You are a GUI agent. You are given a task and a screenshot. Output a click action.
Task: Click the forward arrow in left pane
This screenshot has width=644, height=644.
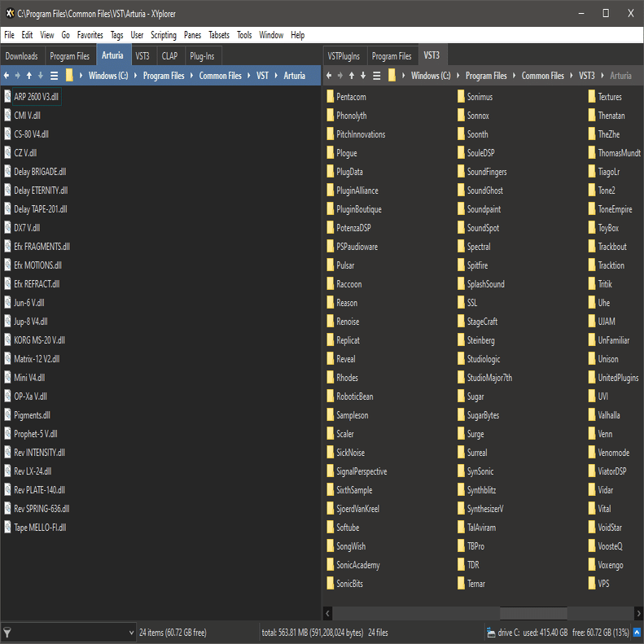17,76
